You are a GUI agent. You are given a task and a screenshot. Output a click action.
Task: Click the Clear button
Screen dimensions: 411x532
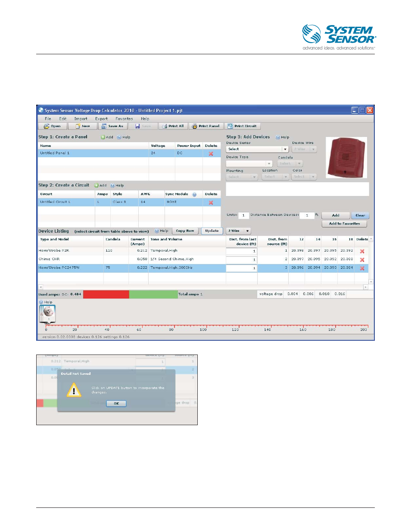coord(360,215)
